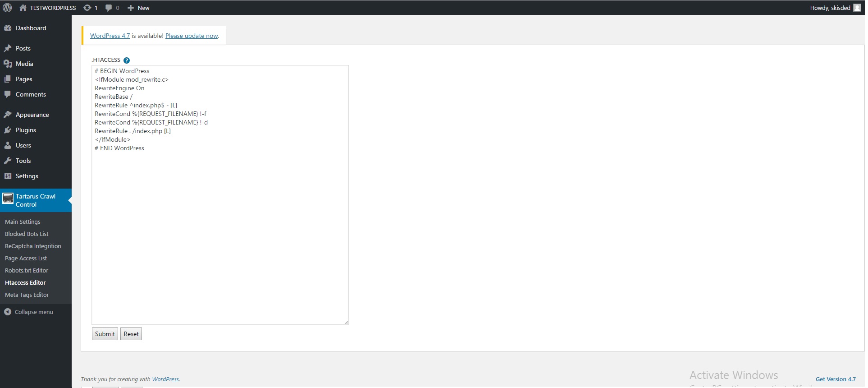Click the .HTACCESS help question mark icon

click(x=127, y=60)
